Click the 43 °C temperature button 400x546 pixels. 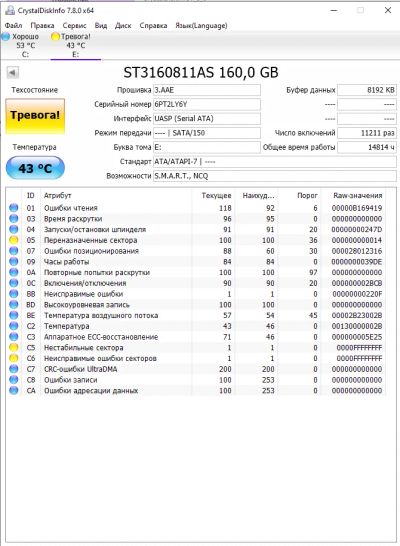pos(35,168)
